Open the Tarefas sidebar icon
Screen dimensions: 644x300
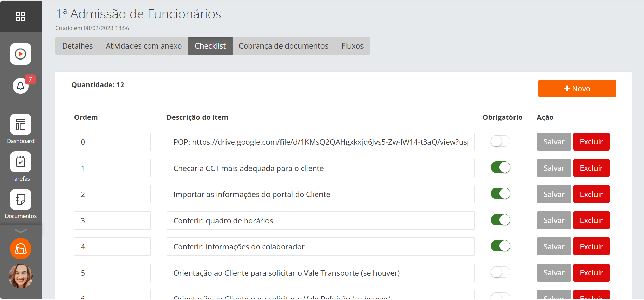[x=20, y=162]
